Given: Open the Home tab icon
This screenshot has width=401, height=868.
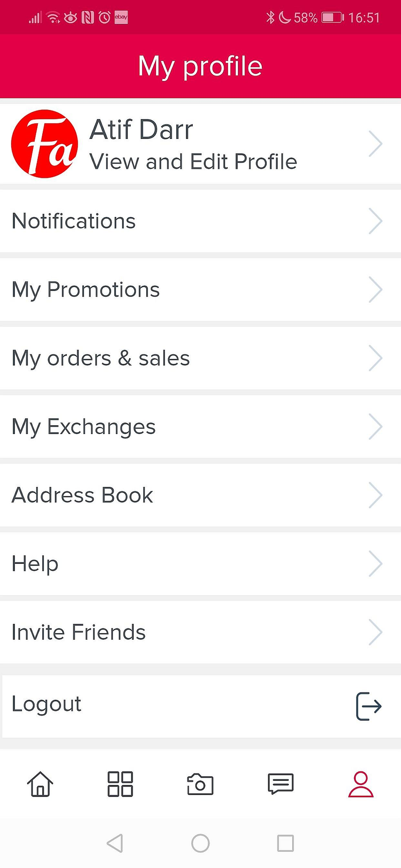Looking at the screenshot, I should tap(40, 784).
